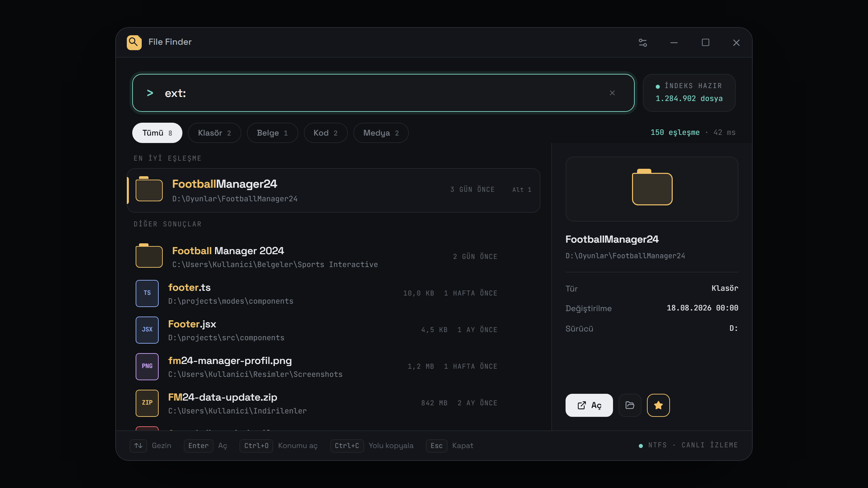The width and height of the screenshot is (868, 488).
Task: Switch to the Kod filter tab
Action: [325, 133]
